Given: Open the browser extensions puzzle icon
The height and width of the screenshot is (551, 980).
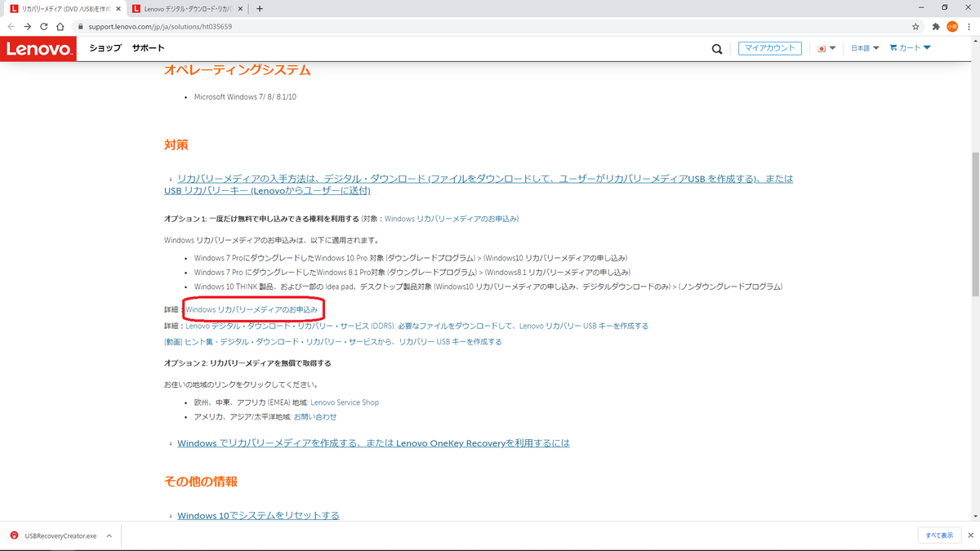Looking at the screenshot, I should click(x=936, y=26).
